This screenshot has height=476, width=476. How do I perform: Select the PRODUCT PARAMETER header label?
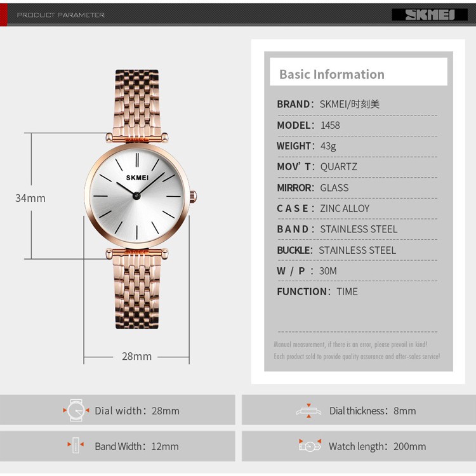click(61, 15)
